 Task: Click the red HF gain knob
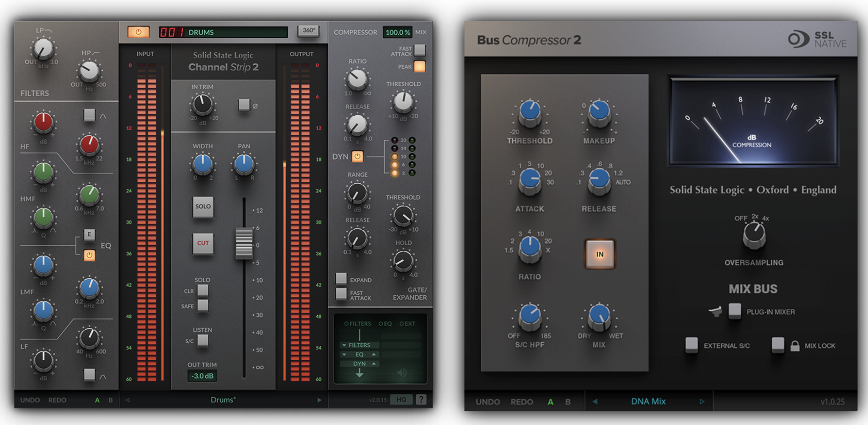point(43,122)
